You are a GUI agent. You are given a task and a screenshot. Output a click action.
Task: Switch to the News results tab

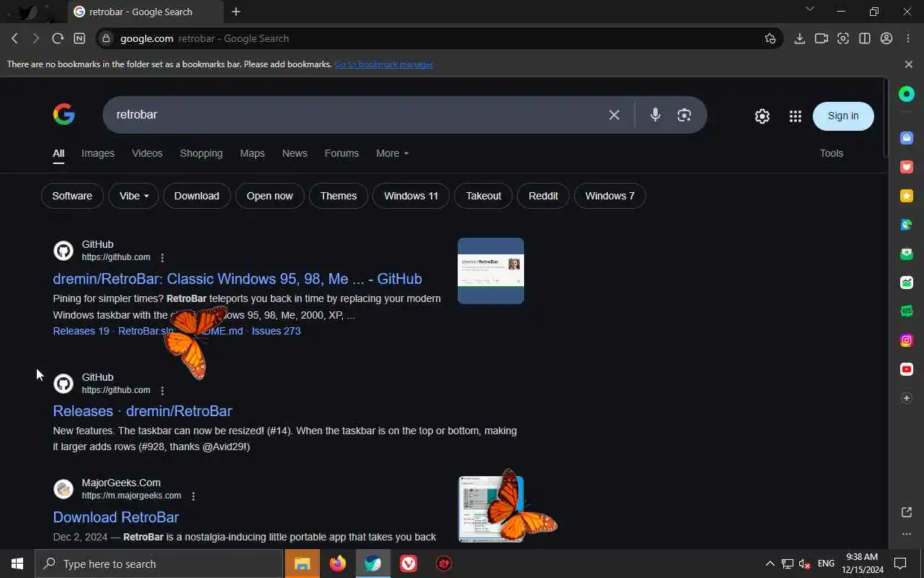pos(295,153)
